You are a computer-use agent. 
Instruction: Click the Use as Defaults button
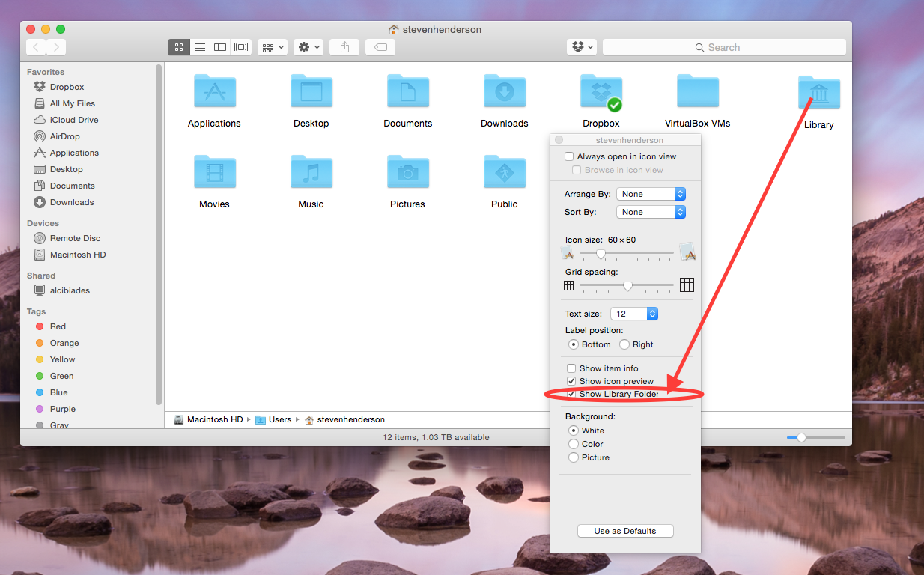625,531
